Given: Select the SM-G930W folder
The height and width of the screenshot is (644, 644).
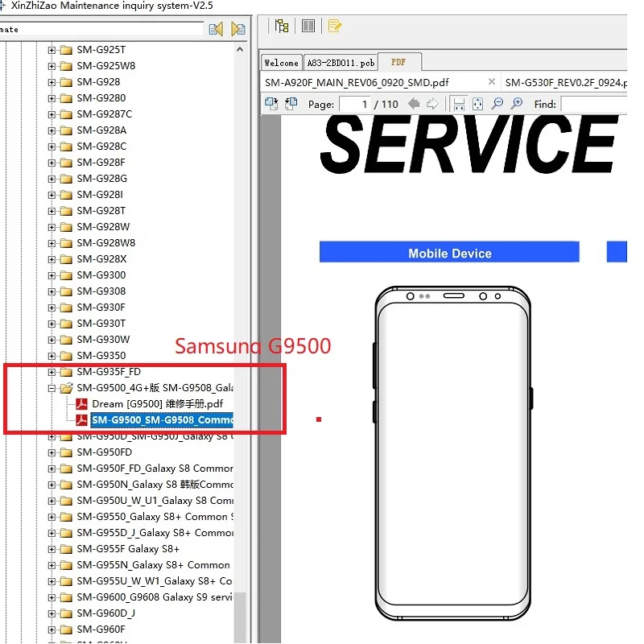Looking at the screenshot, I should [103, 340].
